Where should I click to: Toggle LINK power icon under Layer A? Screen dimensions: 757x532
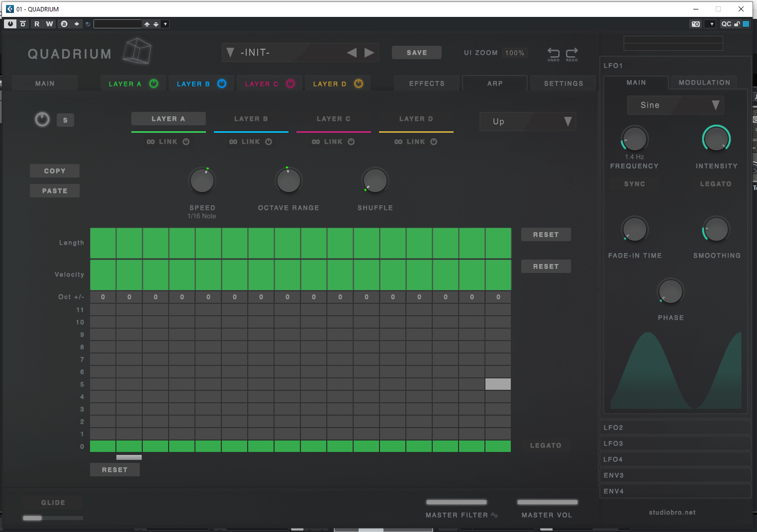click(186, 142)
